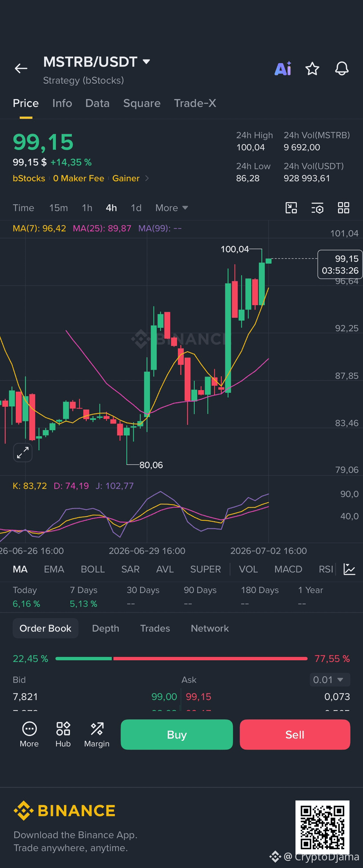
Task: Add MSTRB/USDT to favorites via star
Action: (x=312, y=69)
